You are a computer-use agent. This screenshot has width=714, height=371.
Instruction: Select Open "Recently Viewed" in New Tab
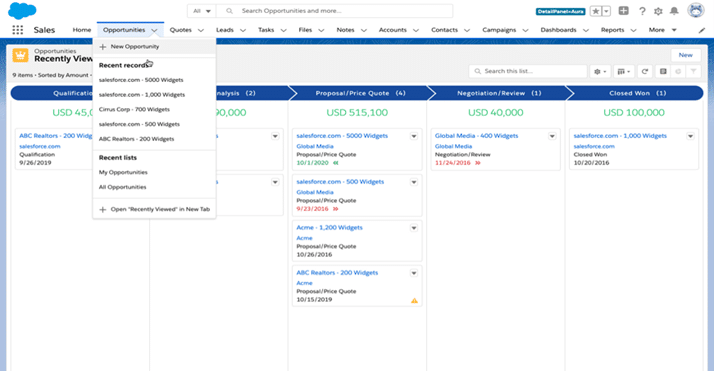(x=154, y=209)
